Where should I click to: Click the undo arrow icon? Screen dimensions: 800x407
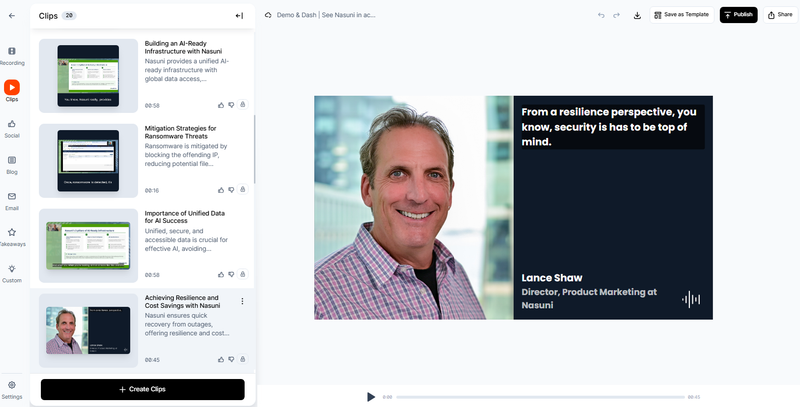601,15
